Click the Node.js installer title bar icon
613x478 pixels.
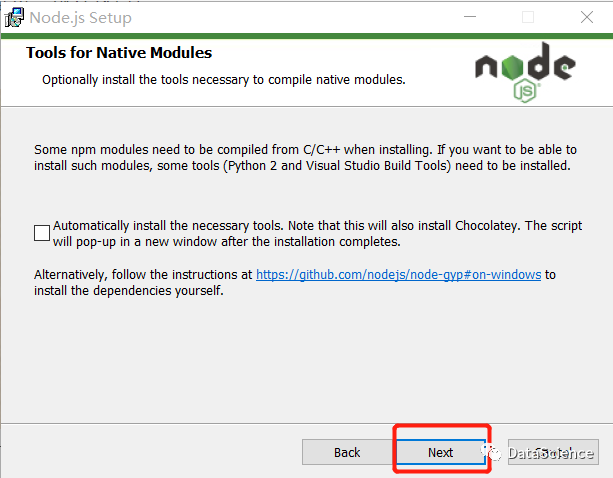click(14, 18)
